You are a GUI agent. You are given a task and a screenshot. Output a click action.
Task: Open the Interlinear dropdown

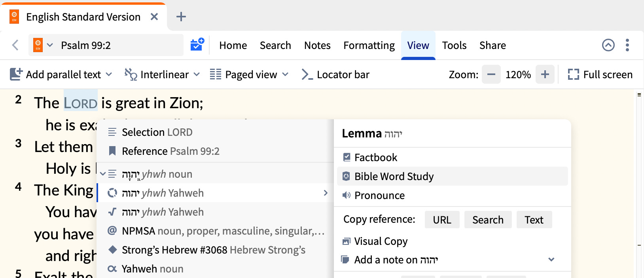click(162, 75)
